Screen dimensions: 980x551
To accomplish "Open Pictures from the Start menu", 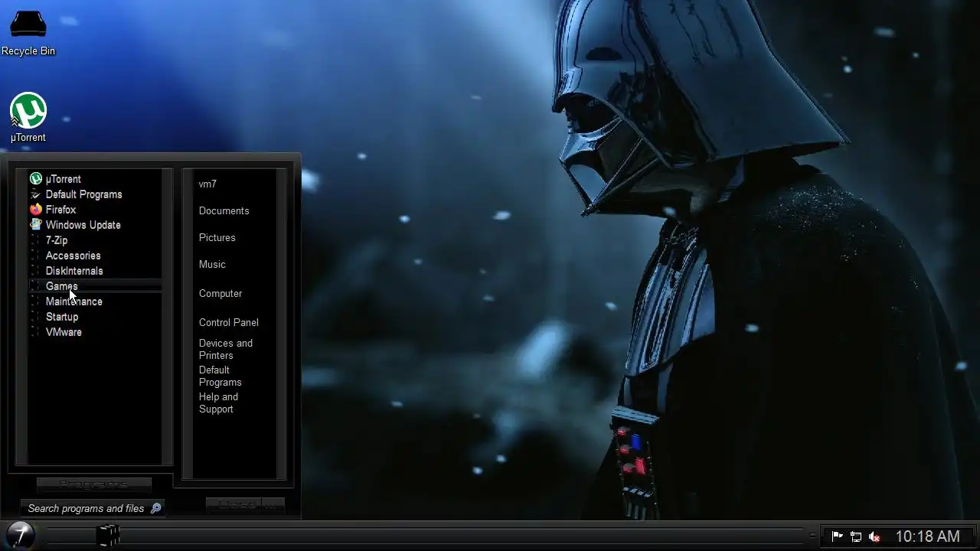I will click(x=217, y=238).
